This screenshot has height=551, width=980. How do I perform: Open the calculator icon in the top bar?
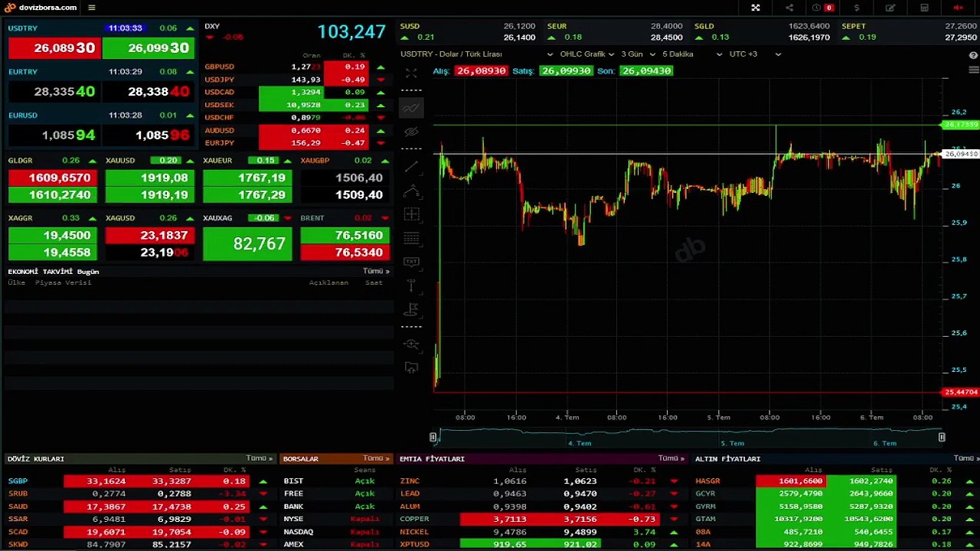click(925, 8)
